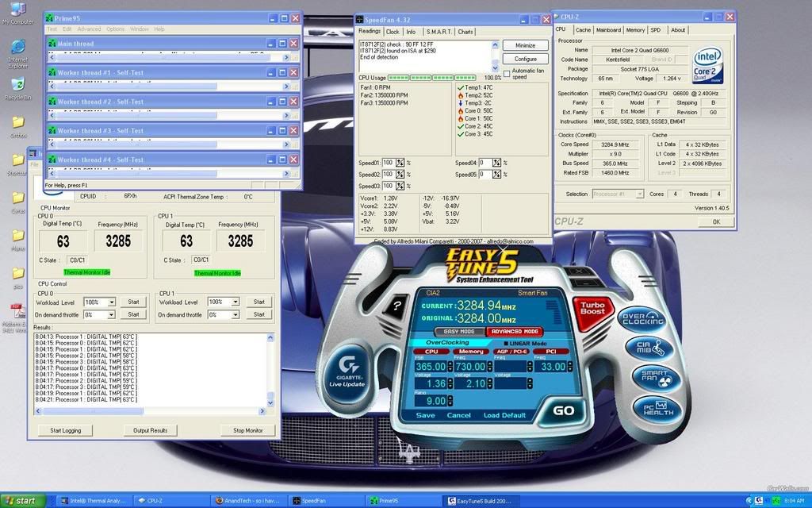Minimize Worker thread #1 child window
The width and height of the screenshot is (812, 508).
pyautogui.click(x=270, y=72)
